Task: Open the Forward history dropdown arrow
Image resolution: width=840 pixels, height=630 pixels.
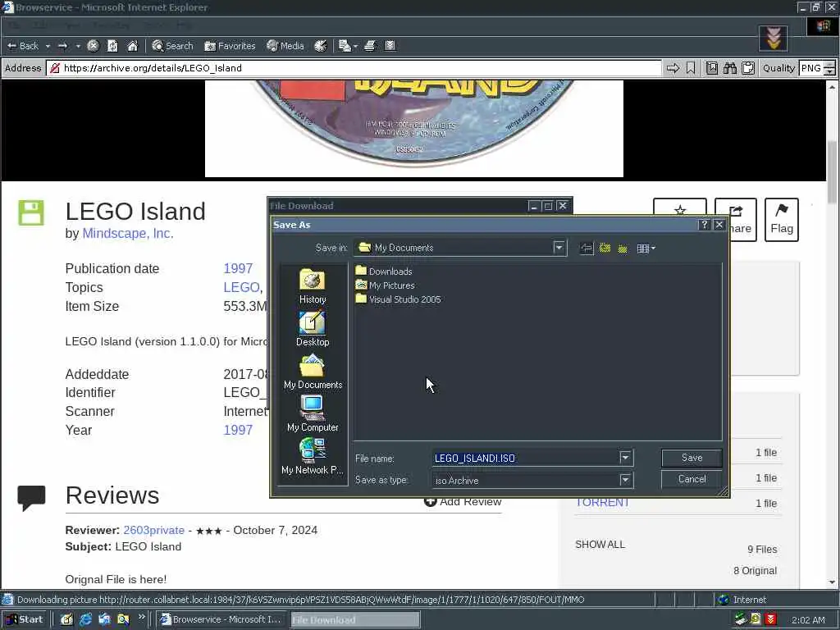Action: coord(78,47)
